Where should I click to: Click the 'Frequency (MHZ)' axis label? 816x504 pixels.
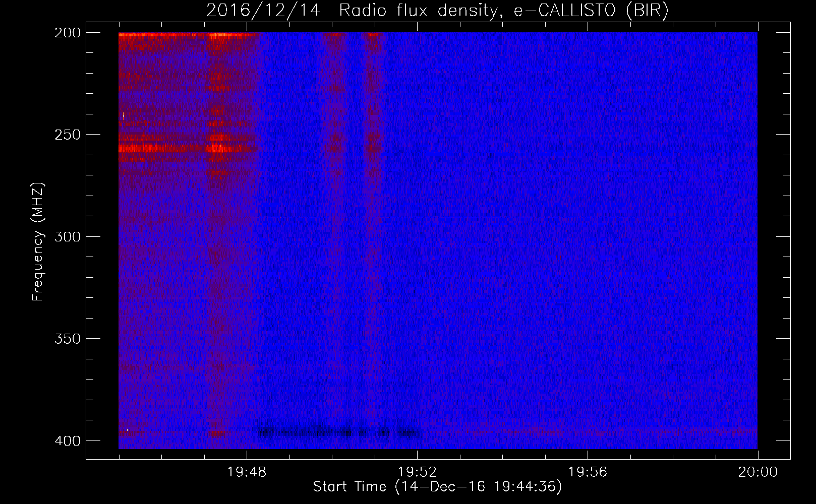38,242
